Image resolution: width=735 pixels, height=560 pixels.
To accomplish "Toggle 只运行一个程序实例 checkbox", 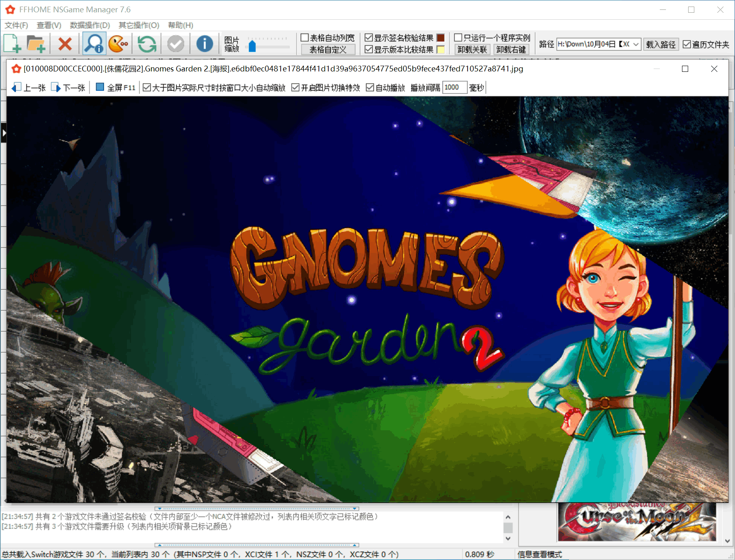I will (x=459, y=38).
